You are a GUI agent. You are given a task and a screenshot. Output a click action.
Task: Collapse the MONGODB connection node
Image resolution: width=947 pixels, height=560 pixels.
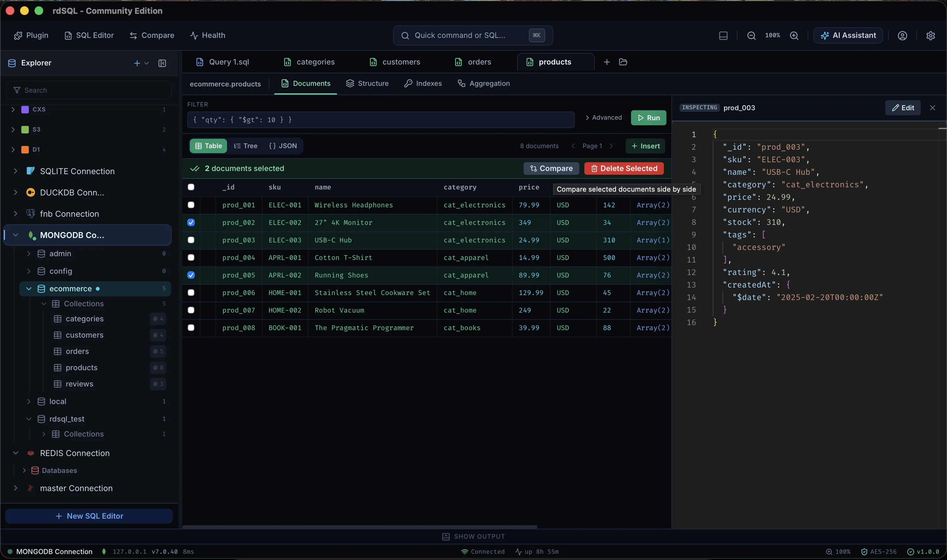tap(15, 235)
